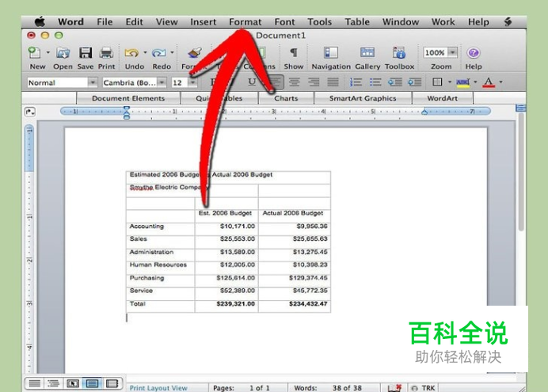Viewport: 548px width, 392px height.
Task: Switch to Charts tab
Action: (286, 98)
